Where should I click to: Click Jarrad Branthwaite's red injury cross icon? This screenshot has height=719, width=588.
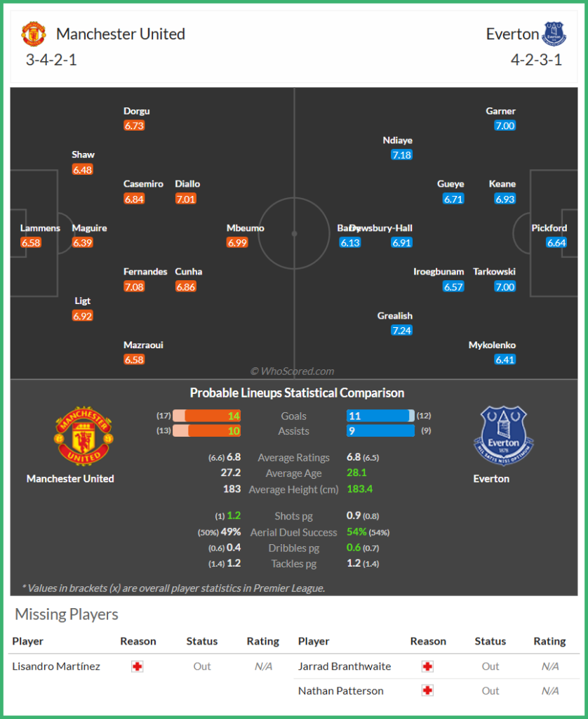[427, 666]
